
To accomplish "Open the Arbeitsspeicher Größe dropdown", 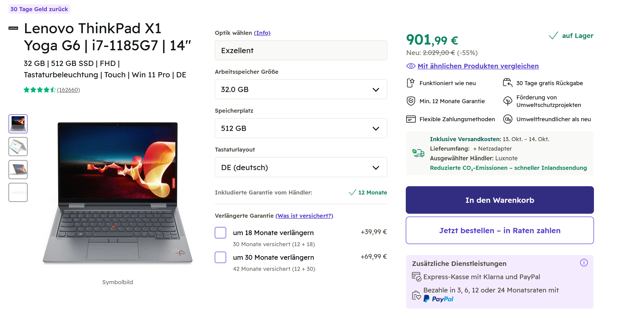I will tap(301, 89).
